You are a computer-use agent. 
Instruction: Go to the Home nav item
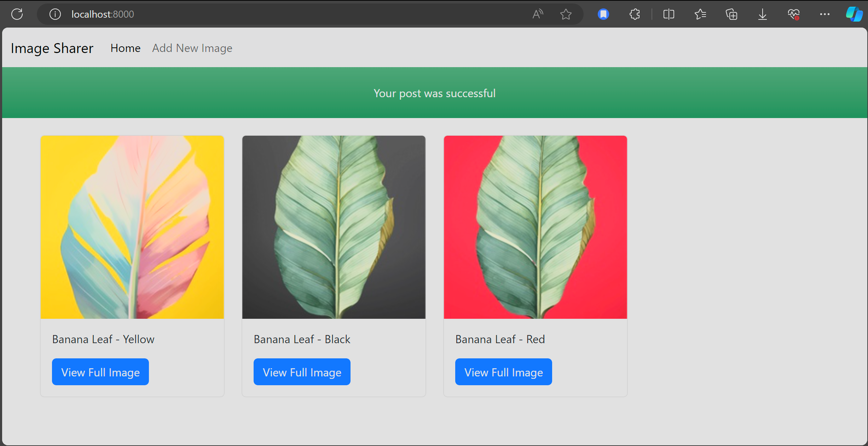click(x=126, y=48)
